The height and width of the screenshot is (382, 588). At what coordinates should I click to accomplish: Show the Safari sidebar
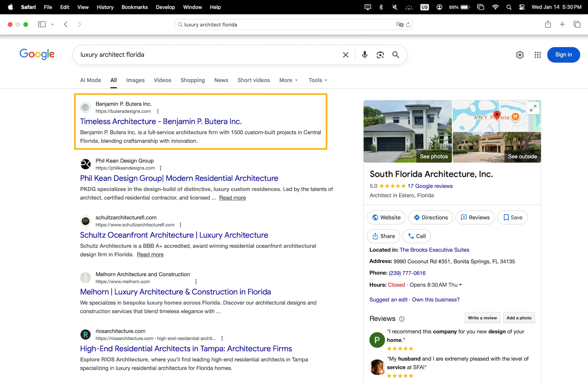pos(41,24)
